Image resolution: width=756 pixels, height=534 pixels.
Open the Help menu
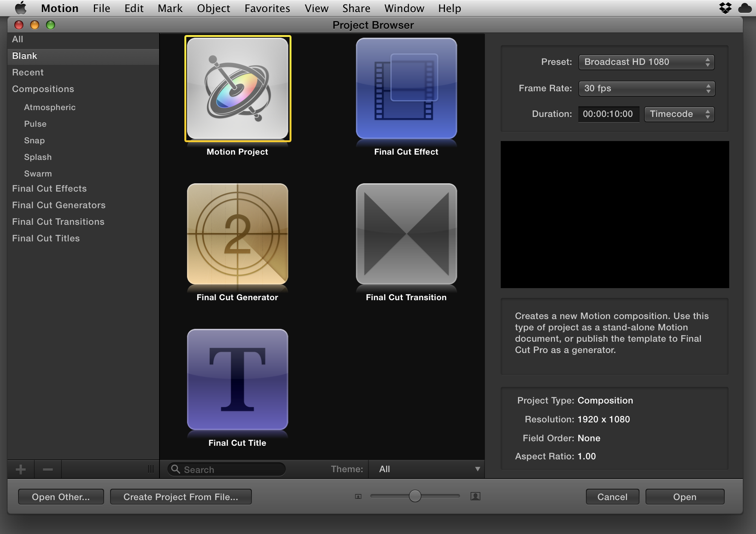pyautogui.click(x=449, y=8)
